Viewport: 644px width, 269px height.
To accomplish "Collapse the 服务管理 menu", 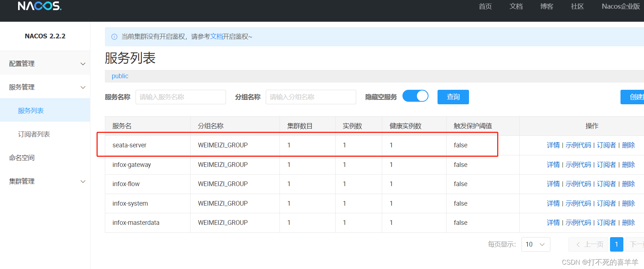I will (45, 87).
